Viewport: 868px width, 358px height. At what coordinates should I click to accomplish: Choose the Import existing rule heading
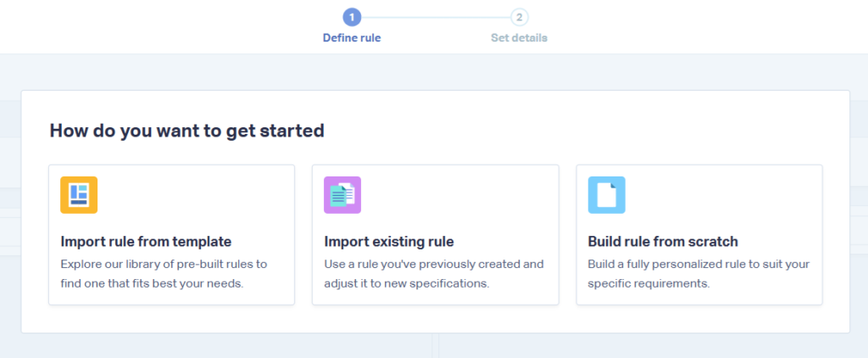(388, 242)
